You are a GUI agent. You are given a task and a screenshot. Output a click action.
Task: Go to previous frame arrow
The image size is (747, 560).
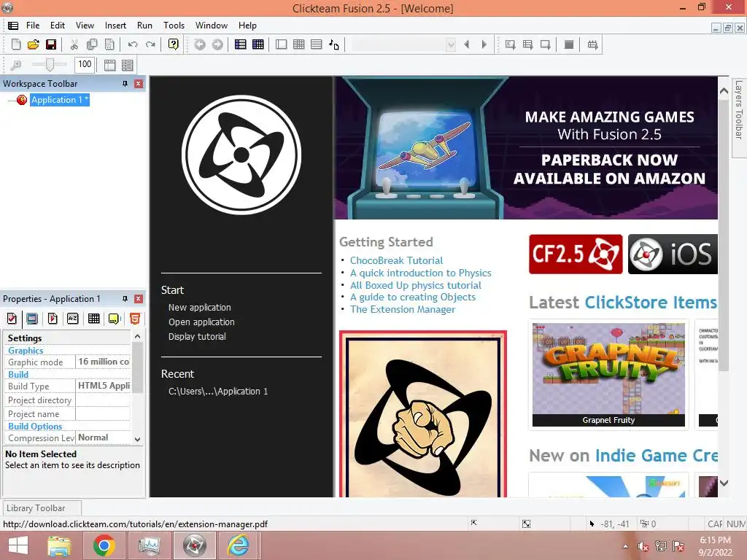click(467, 44)
